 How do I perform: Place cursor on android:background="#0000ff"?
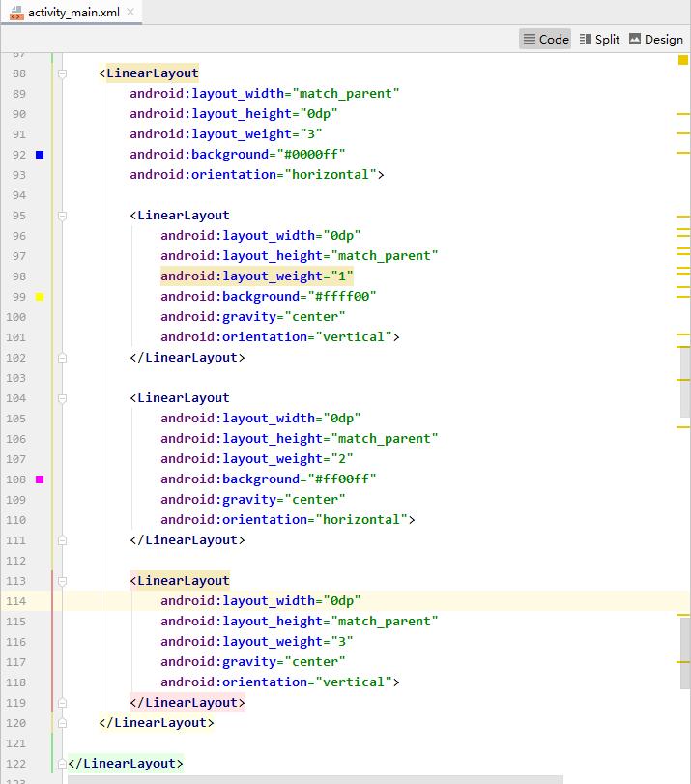(238, 154)
